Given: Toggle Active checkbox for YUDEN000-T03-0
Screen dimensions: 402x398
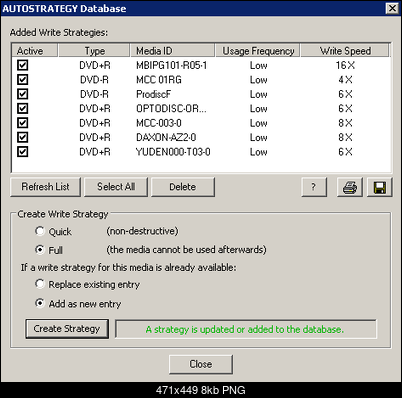Looking at the screenshot, I should pyautogui.click(x=22, y=152).
